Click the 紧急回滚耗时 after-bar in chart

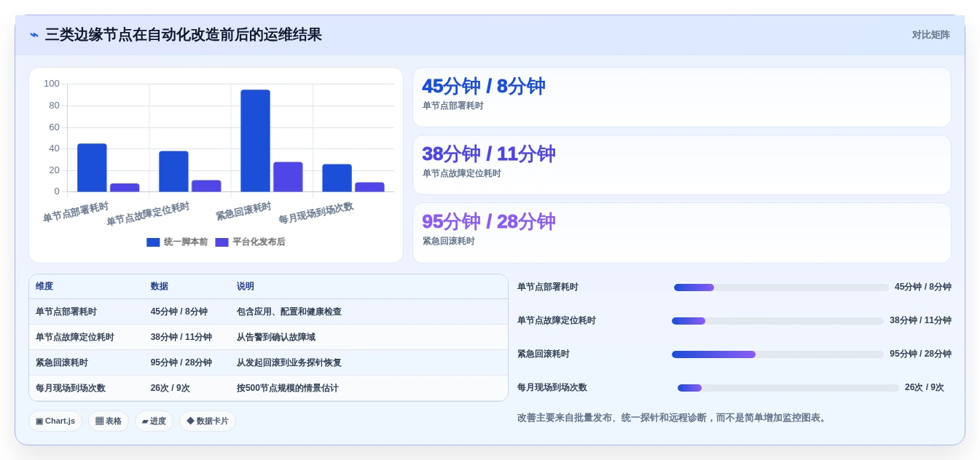pos(288,177)
